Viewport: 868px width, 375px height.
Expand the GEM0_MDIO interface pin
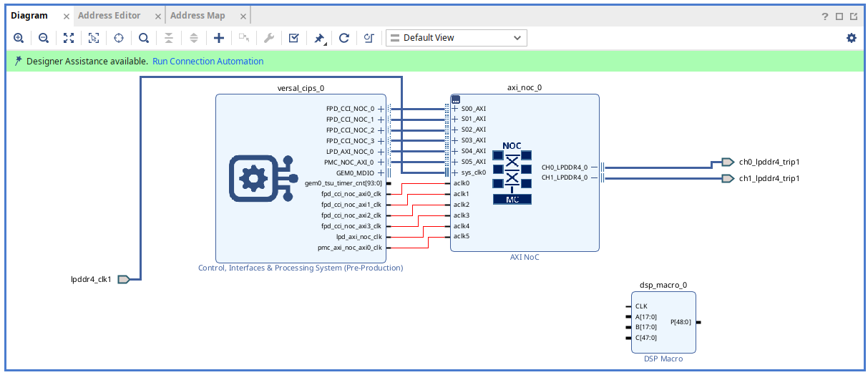381,173
